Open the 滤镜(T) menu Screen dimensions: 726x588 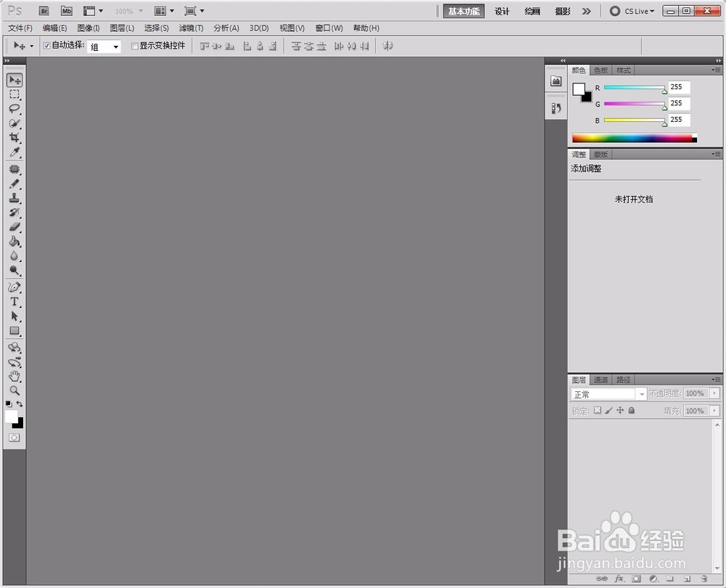pyautogui.click(x=191, y=28)
